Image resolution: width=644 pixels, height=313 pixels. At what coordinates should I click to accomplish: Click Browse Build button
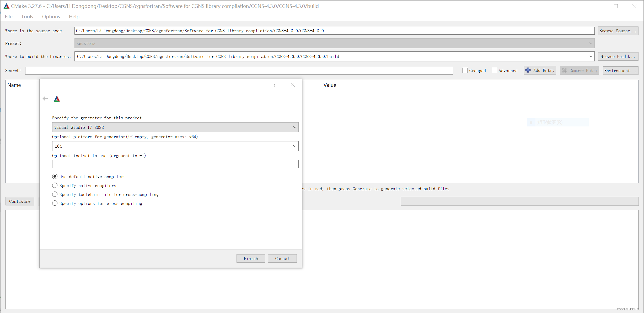[x=618, y=56]
